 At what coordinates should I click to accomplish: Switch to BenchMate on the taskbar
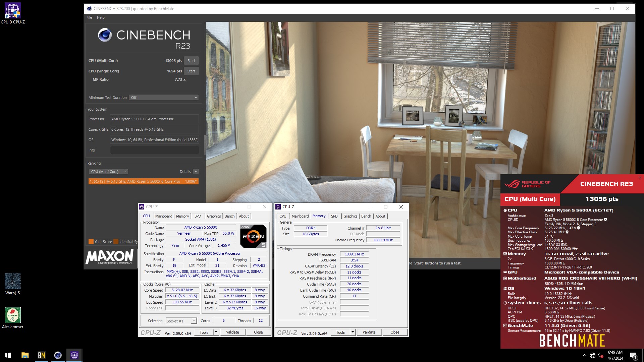[x=42, y=355]
